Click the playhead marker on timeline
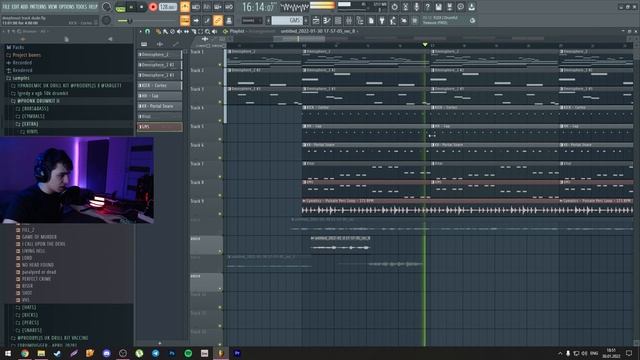The height and width of the screenshot is (360, 640). click(x=425, y=44)
